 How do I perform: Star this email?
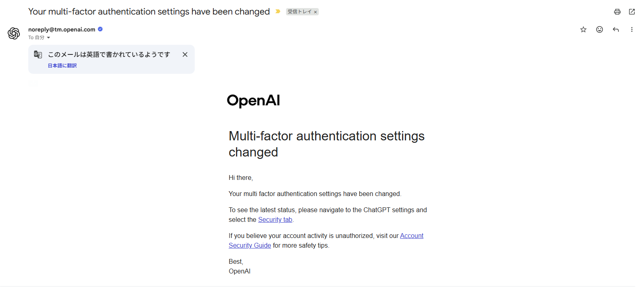coord(583,29)
